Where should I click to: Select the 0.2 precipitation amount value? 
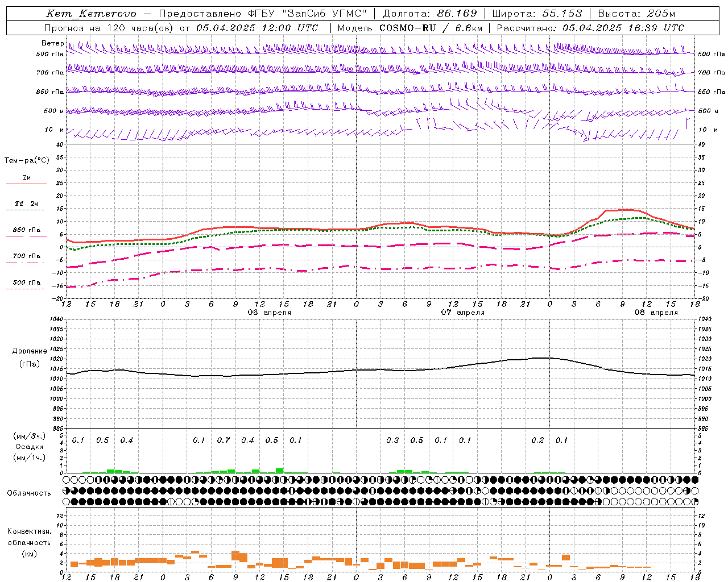[537, 440]
